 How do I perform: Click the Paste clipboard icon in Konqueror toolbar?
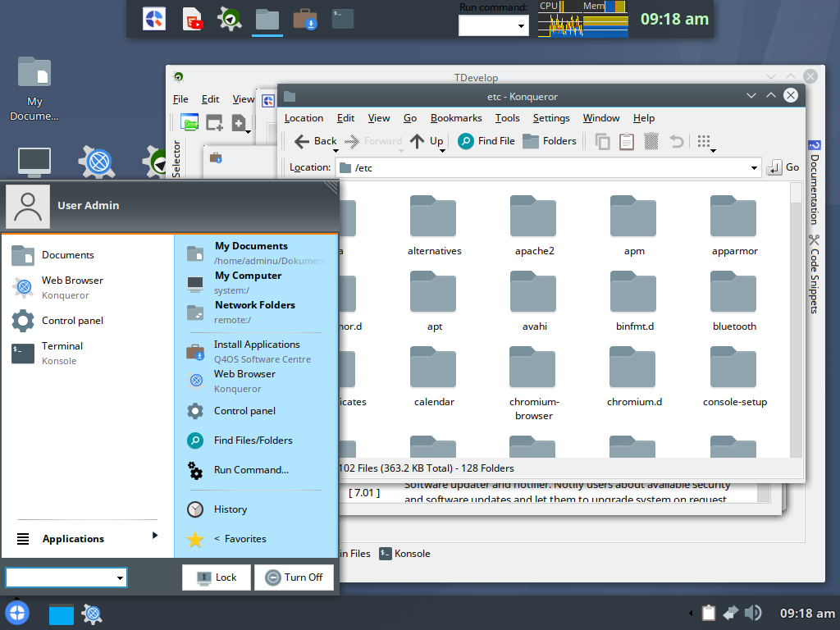click(x=627, y=141)
